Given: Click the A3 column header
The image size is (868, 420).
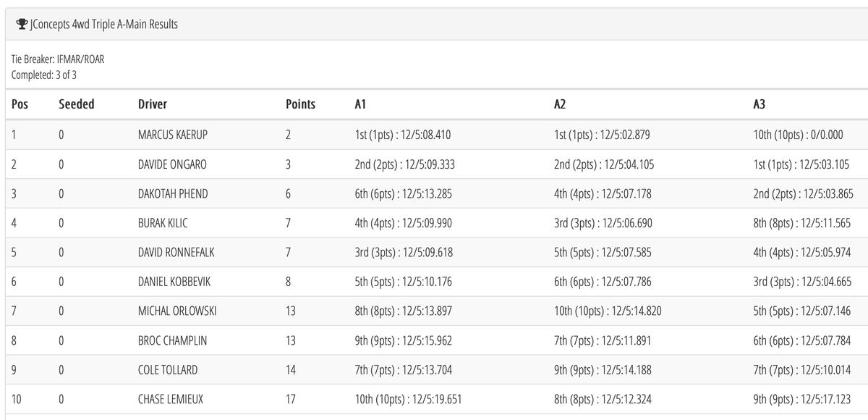Looking at the screenshot, I should point(759,104).
